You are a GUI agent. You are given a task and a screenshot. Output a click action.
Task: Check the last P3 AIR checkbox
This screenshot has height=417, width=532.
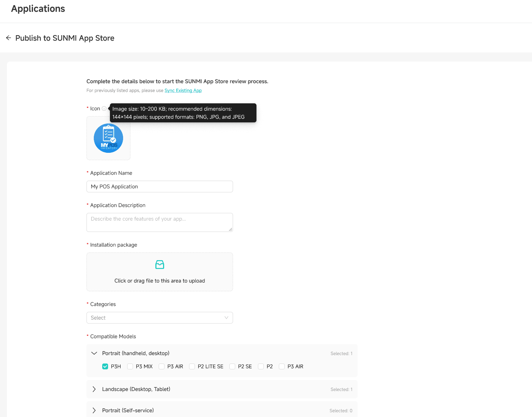coord(282,366)
